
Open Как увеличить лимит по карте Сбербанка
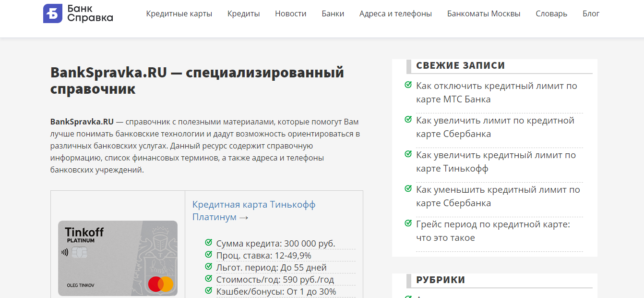[495, 127]
